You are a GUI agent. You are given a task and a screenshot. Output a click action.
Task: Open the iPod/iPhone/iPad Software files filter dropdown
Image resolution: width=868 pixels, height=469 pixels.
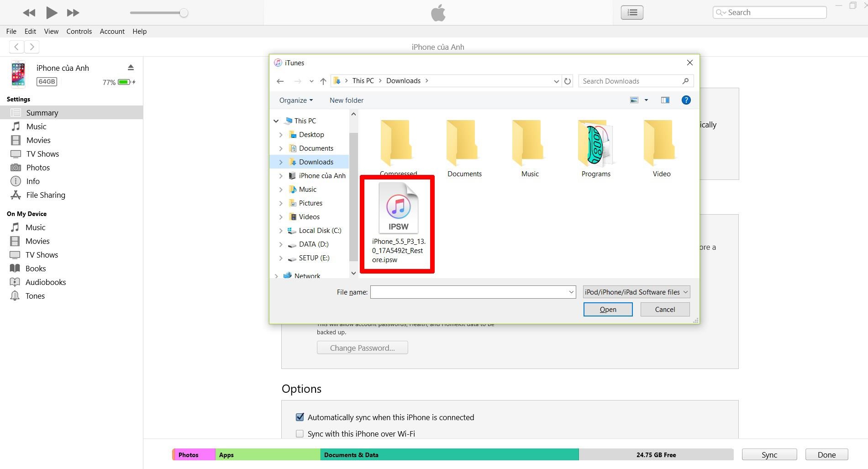point(636,292)
